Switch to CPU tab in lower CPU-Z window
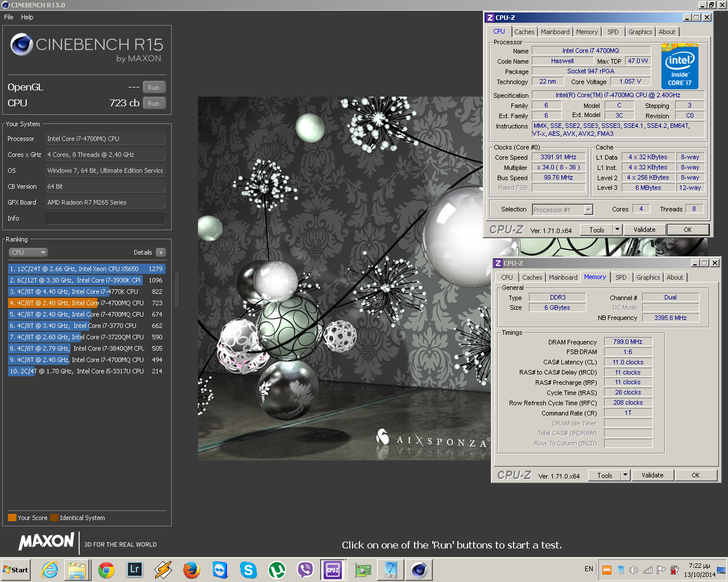 coord(507,277)
